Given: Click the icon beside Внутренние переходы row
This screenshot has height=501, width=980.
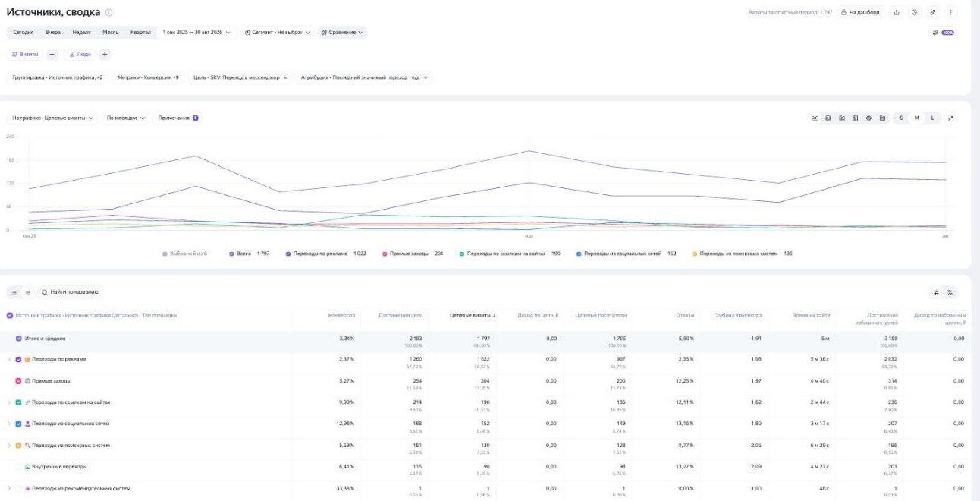Looking at the screenshot, I should click(x=28, y=467).
